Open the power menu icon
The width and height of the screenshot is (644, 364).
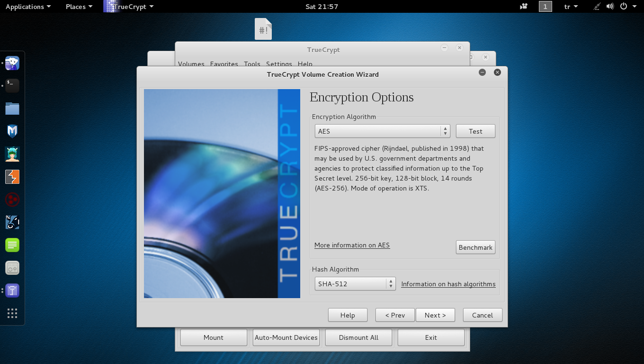coord(623,7)
